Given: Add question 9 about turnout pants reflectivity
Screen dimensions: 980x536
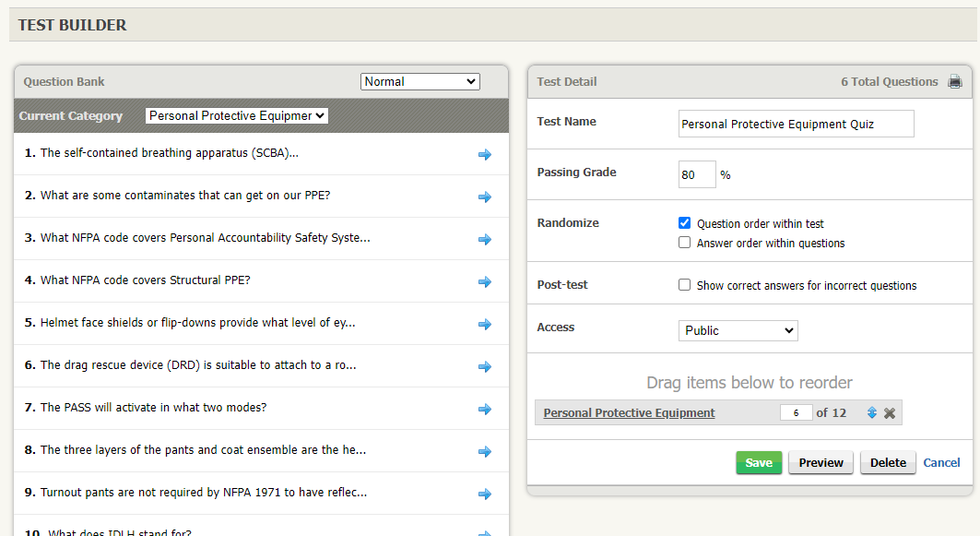Looking at the screenshot, I should (x=485, y=494).
